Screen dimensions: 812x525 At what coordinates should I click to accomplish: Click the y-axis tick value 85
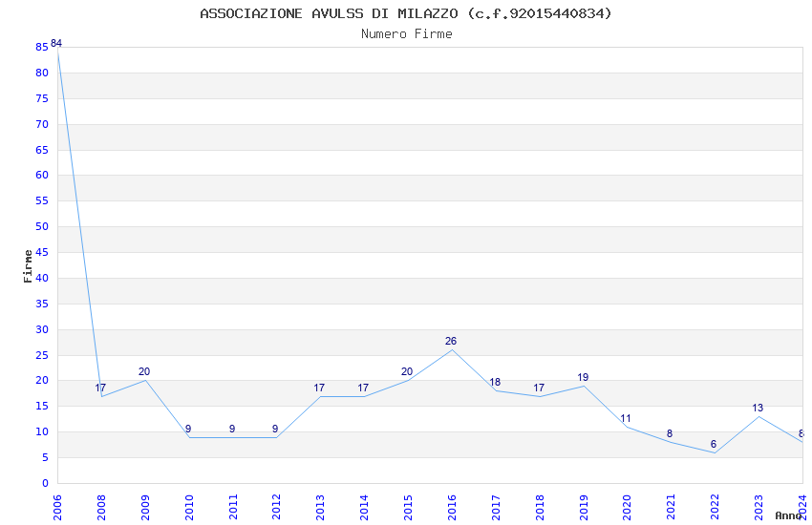(x=42, y=47)
